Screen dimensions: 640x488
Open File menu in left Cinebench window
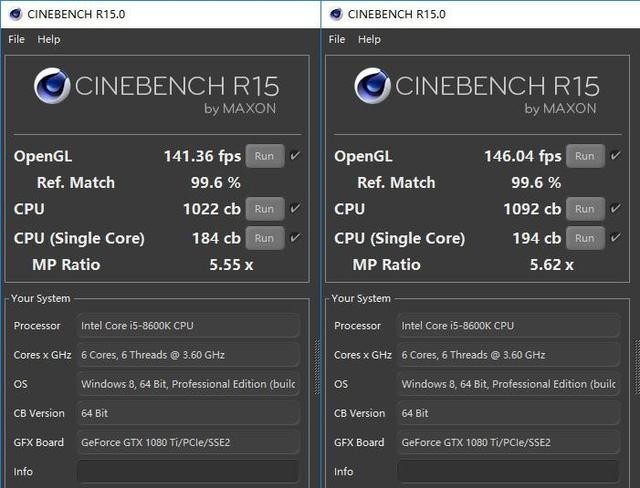click(x=16, y=39)
